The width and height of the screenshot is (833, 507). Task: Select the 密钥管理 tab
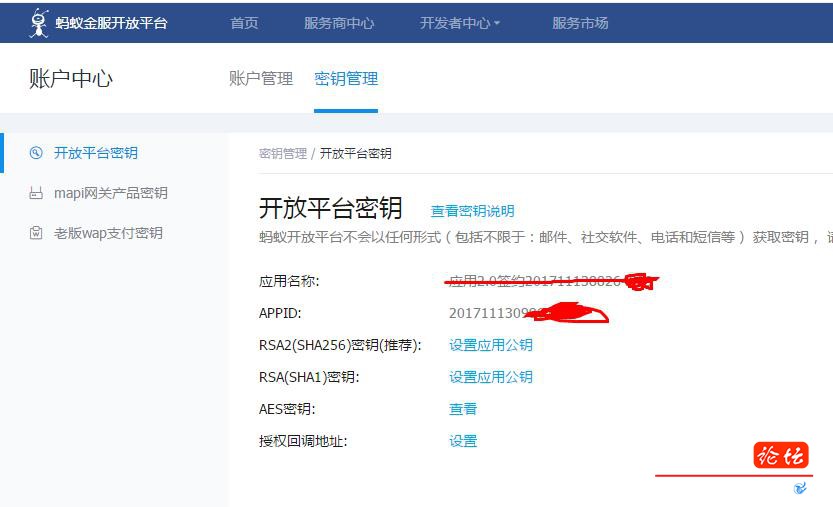pyautogui.click(x=346, y=79)
